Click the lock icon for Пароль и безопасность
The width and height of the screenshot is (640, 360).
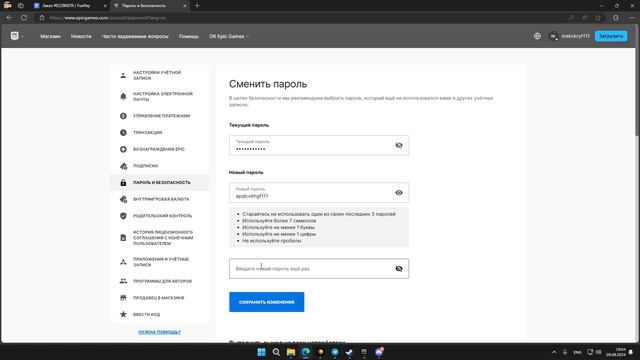pyautogui.click(x=123, y=183)
